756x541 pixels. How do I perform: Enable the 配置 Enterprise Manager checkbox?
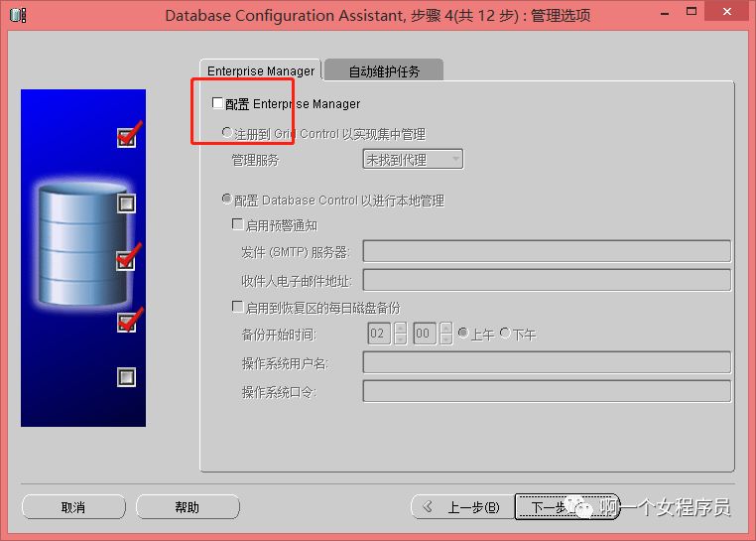coord(217,103)
